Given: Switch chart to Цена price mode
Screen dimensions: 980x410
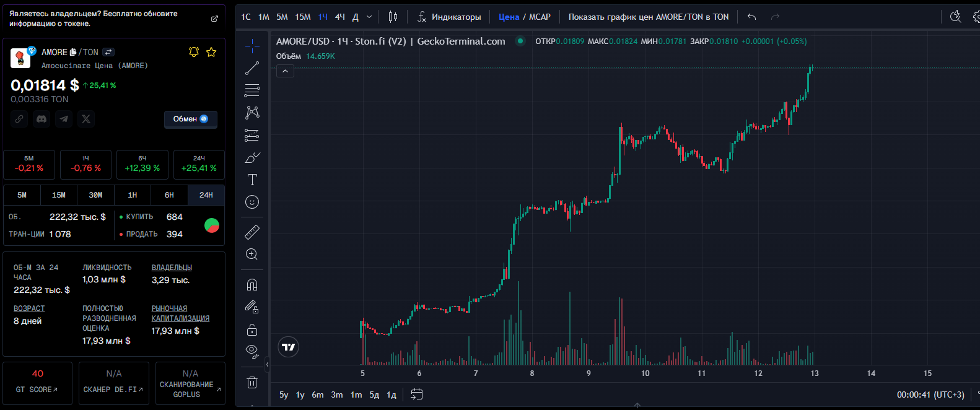Looking at the screenshot, I should tap(509, 17).
